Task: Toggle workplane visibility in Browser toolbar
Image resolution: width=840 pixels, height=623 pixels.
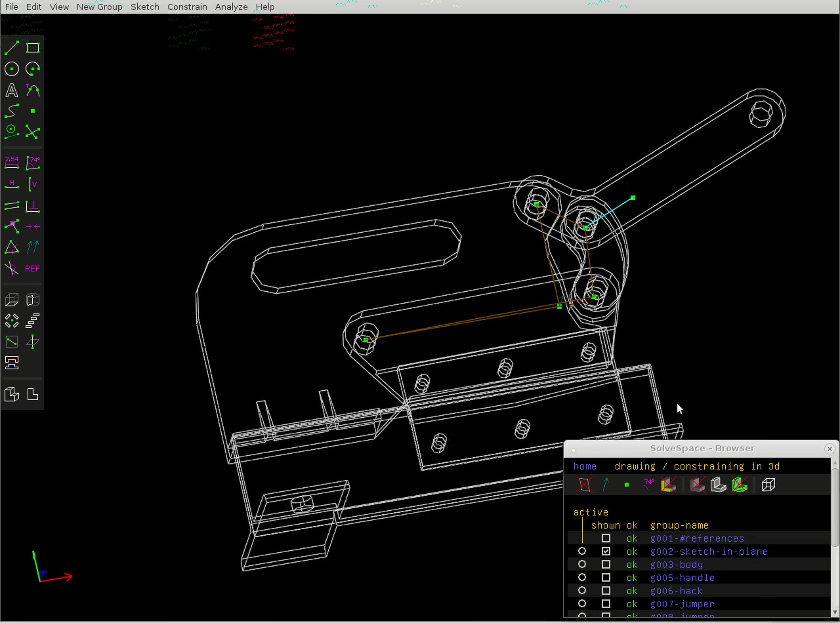Action: [x=584, y=484]
